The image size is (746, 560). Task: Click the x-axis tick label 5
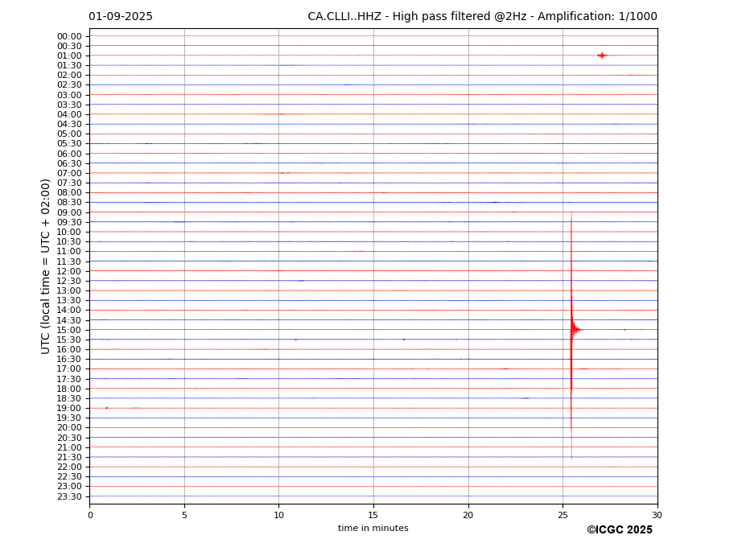(x=184, y=515)
